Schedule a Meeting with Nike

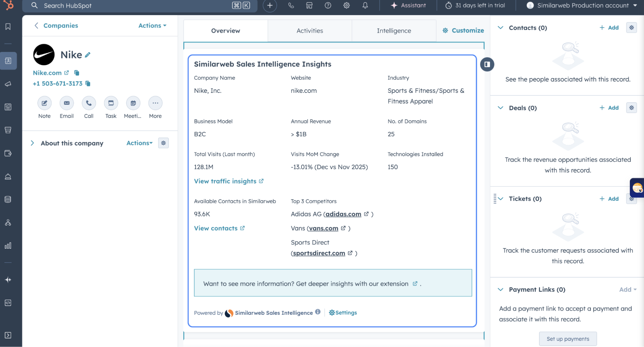click(x=133, y=103)
